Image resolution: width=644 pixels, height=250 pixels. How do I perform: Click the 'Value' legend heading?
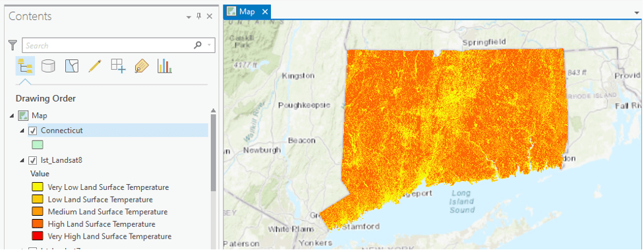click(x=40, y=173)
